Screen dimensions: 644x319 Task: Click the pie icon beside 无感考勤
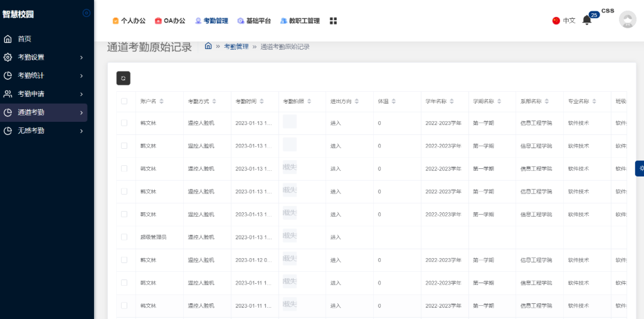pyautogui.click(x=8, y=131)
